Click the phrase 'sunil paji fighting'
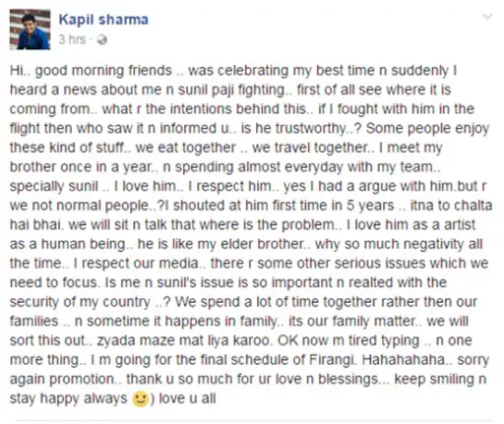Image resolution: width=504 pixels, height=424 pixels. 231,90
